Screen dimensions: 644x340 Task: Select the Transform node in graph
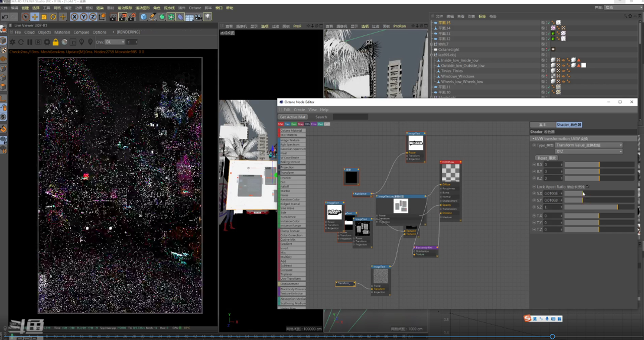click(x=346, y=283)
